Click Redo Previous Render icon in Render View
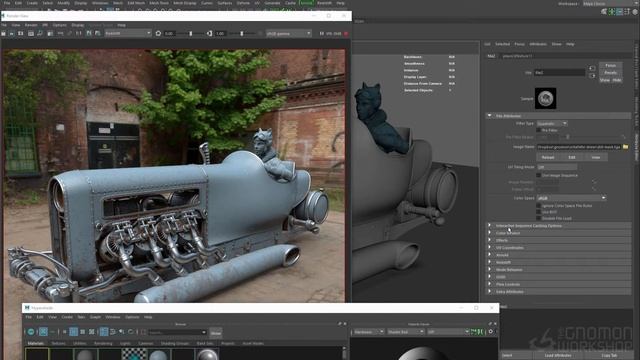The height and width of the screenshot is (360, 640). point(3,33)
